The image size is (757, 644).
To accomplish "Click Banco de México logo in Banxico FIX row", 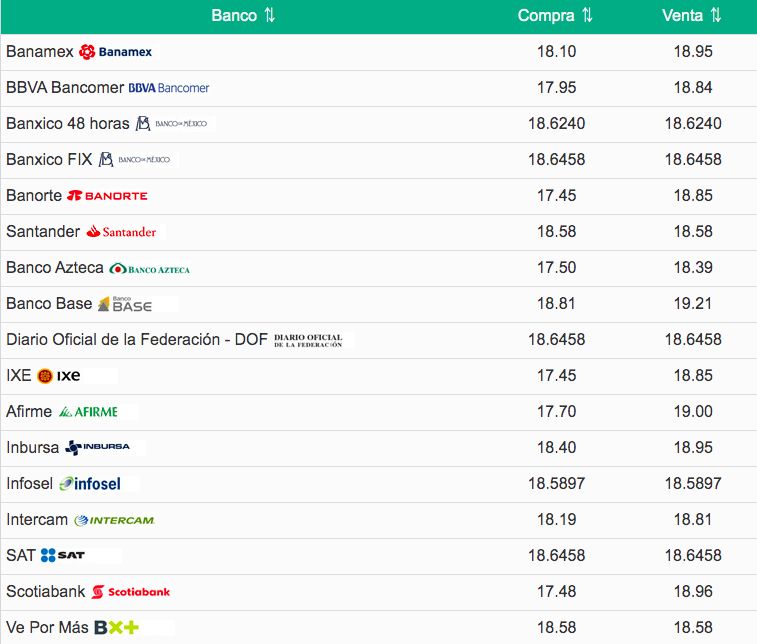I will coord(134,159).
